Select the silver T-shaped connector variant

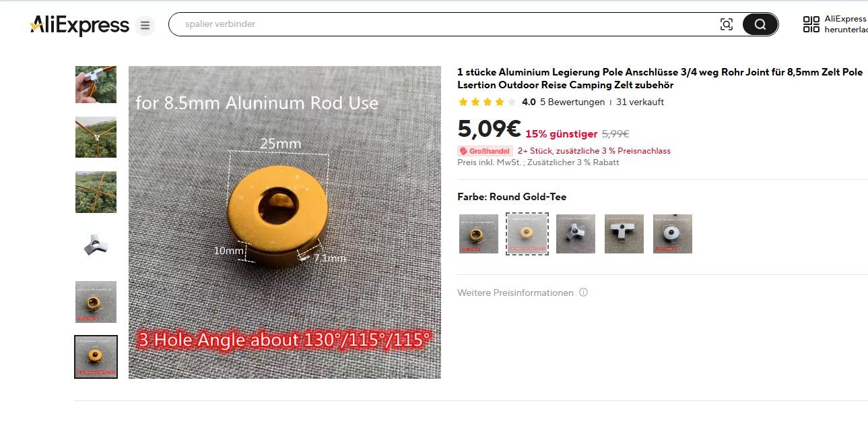point(624,234)
